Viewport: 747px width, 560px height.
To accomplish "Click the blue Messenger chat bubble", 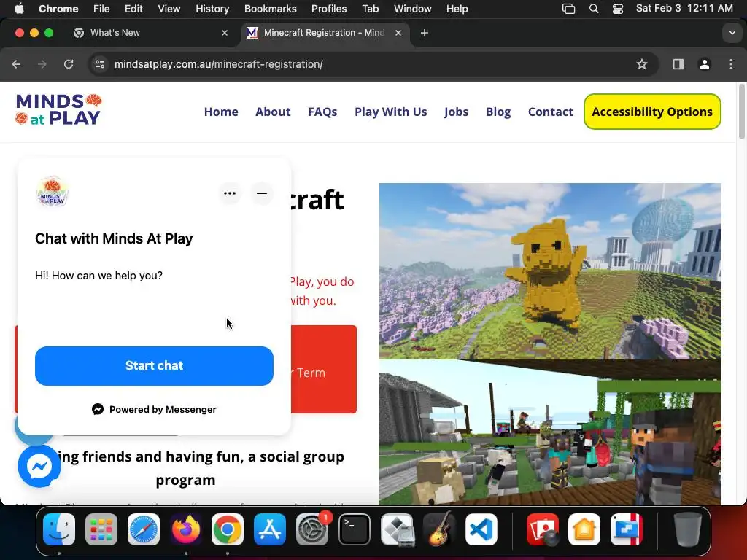I will click(x=39, y=467).
